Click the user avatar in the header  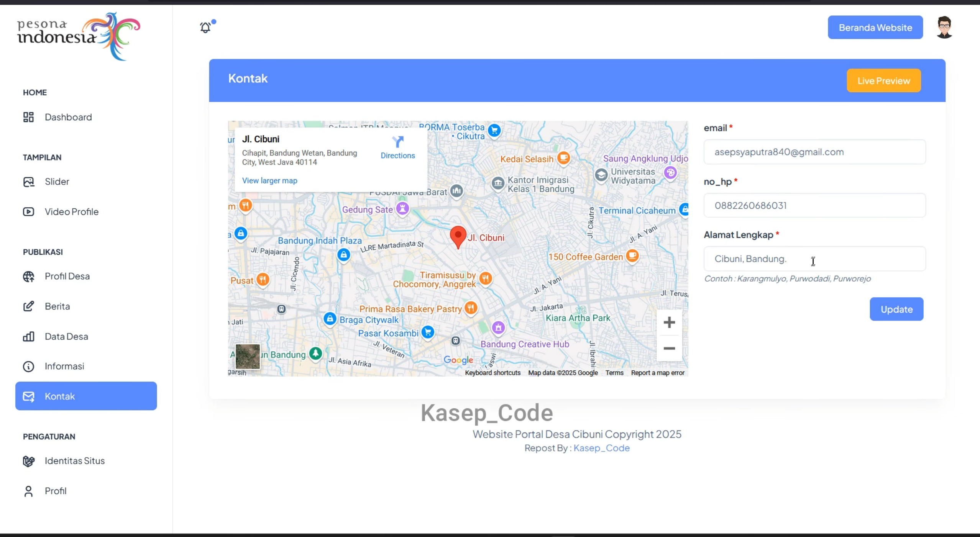pos(944,27)
